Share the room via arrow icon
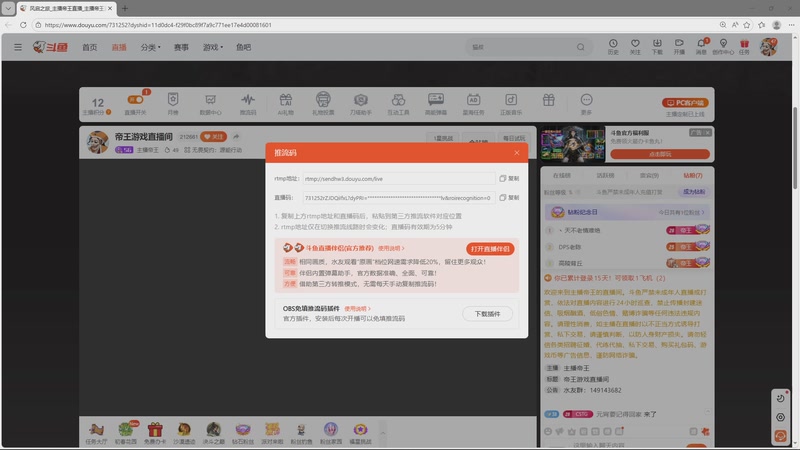This screenshot has height=450, width=800. click(x=236, y=137)
